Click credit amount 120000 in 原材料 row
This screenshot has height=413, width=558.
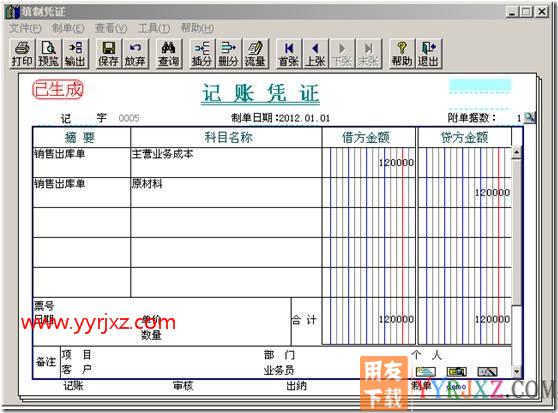click(492, 193)
